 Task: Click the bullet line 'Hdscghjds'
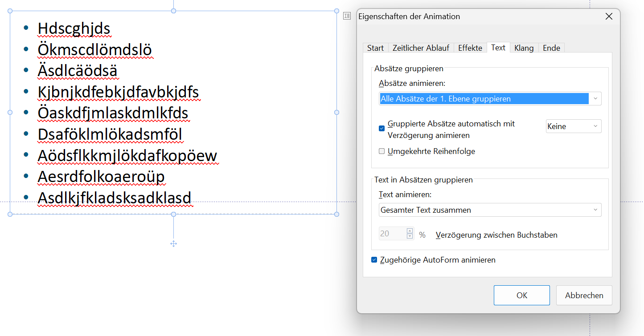pyautogui.click(x=74, y=28)
